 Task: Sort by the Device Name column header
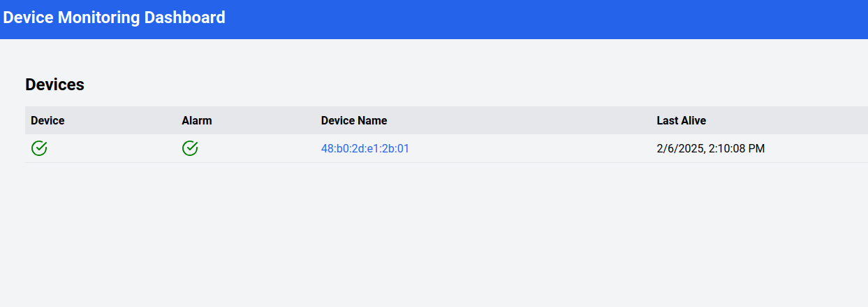pos(354,120)
